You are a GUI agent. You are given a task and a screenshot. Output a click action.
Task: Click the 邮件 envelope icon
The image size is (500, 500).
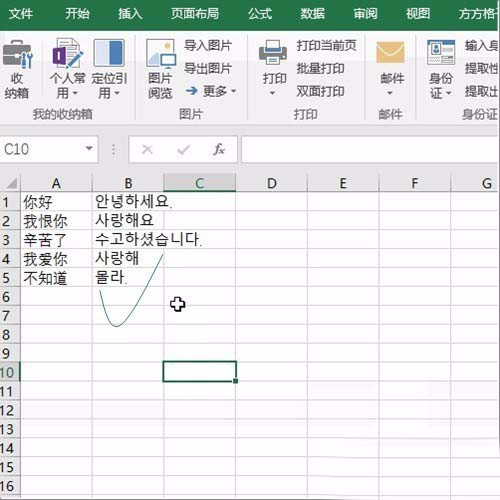(390, 52)
